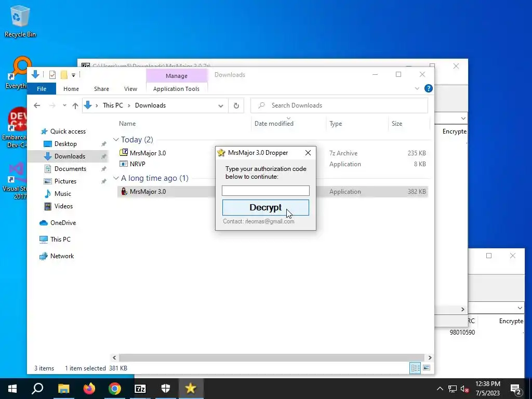
Task: Switch to Details view layout icon
Action: click(x=415, y=368)
